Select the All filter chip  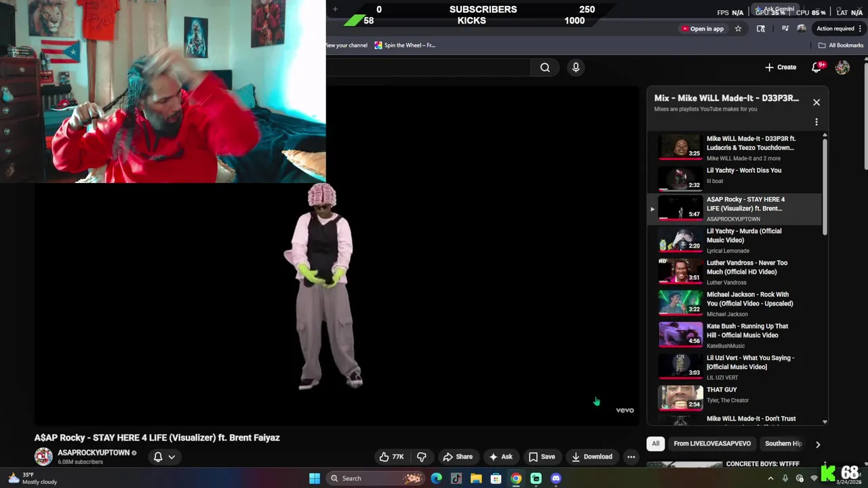tap(656, 444)
